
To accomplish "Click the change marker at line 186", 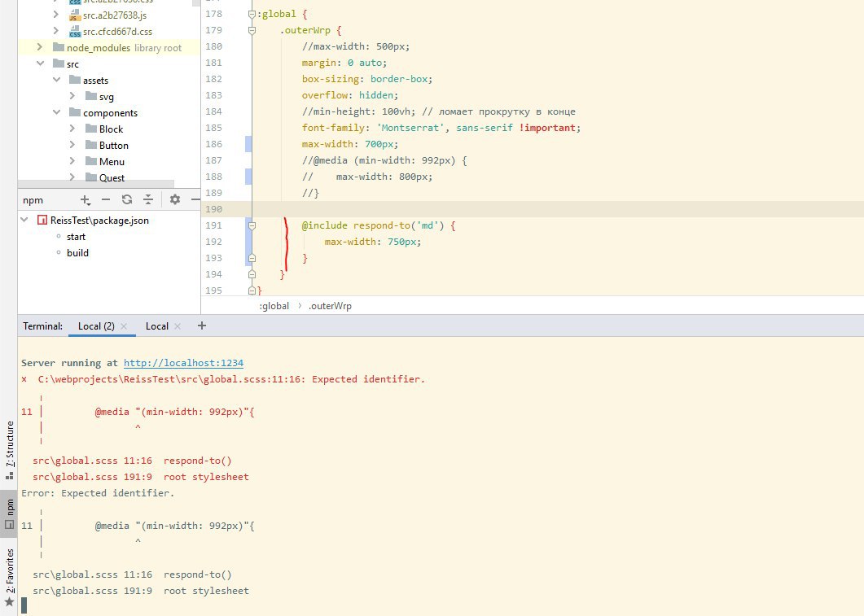I will click(x=248, y=144).
